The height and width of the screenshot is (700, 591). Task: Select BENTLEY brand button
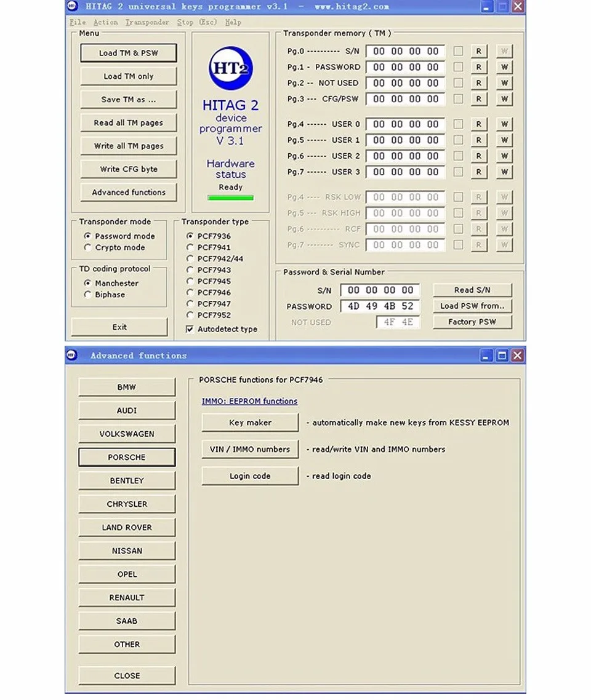coord(127,480)
